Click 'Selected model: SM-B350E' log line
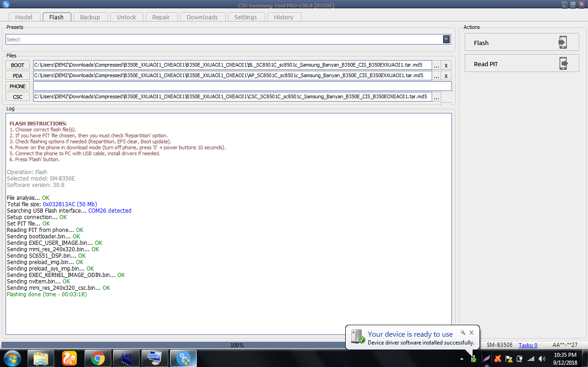Image resolution: width=588 pixels, height=367 pixels. click(x=41, y=179)
